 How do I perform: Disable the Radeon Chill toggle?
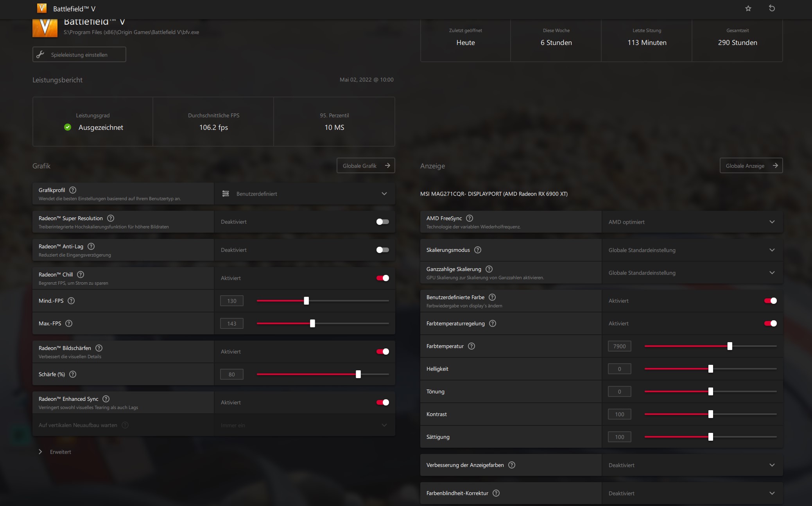(x=382, y=278)
